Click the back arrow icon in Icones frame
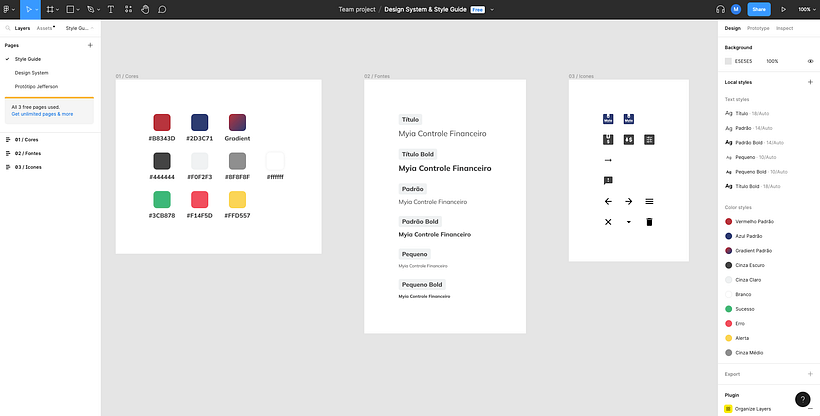Screen dimensions: 820x416 point(608,201)
